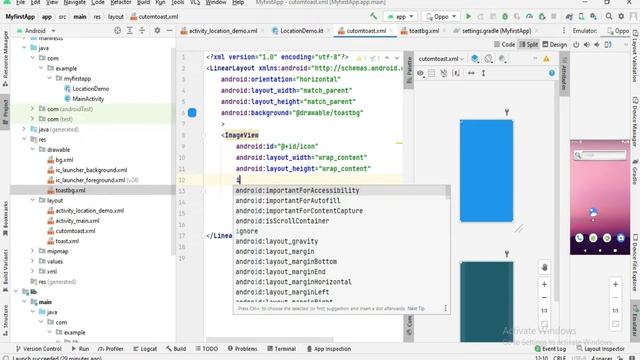Click the autocomplete popup scrollbar

point(448,192)
